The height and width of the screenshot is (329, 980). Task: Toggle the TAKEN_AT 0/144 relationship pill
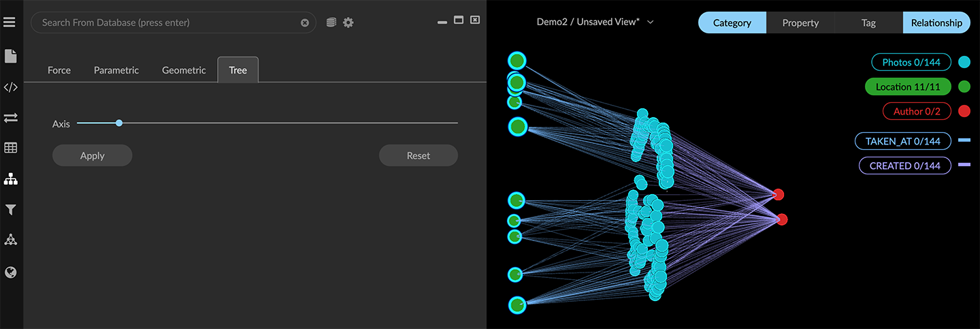pos(902,141)
